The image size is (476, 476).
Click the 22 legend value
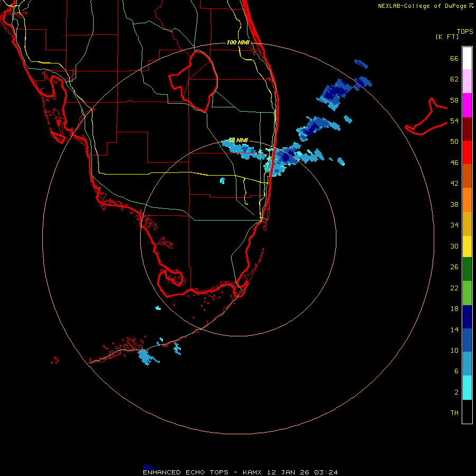[454, 288]
